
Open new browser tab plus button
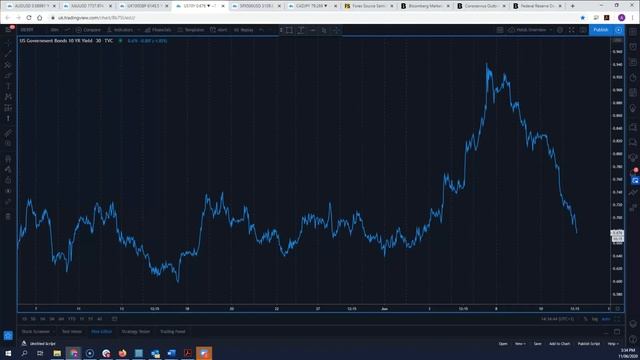tap(573, 6)
